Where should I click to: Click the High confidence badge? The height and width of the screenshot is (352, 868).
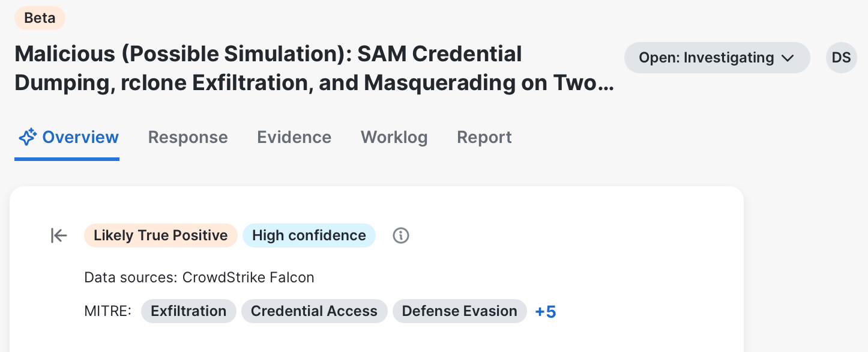click(x=309, y=235)
